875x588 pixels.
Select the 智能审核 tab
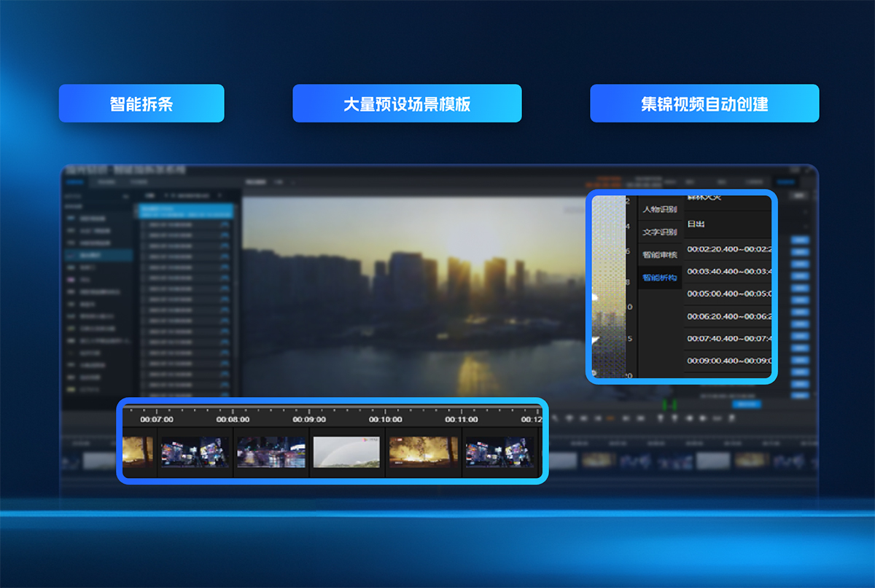(659, 255)
